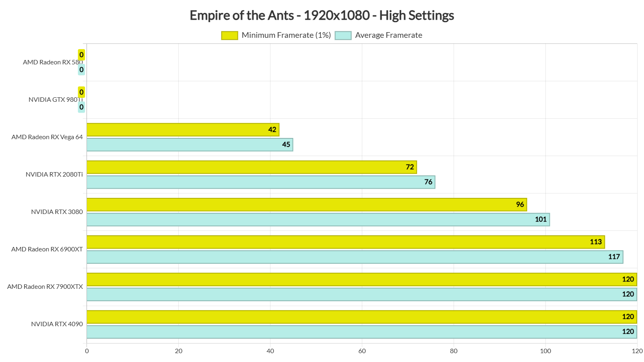
Task: Click the RX 7900XTX yellow minimum framerate bar
Action: pyautogui.click(x=361, y=280)
